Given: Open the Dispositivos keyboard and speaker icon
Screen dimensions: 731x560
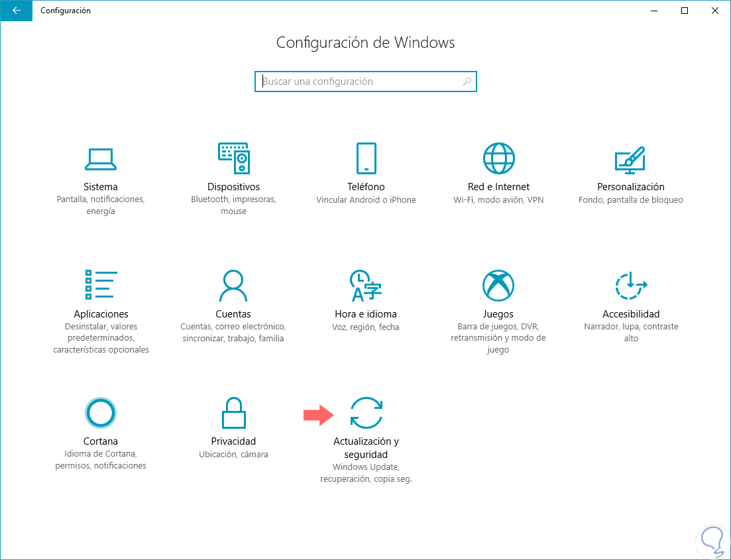Looking at the screenshot, I should pos(233,158).
